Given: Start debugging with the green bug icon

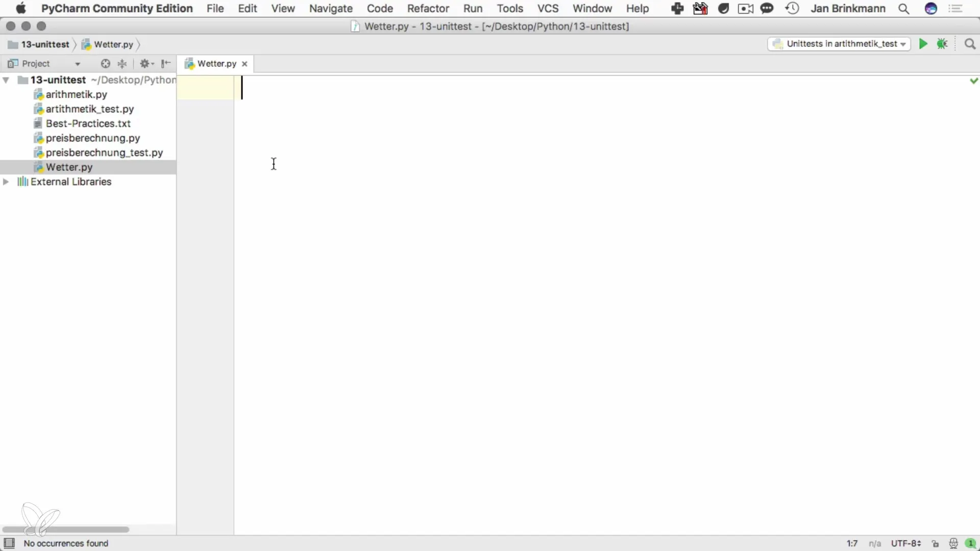Looking at the screenshot, I should tap(942, 44).
